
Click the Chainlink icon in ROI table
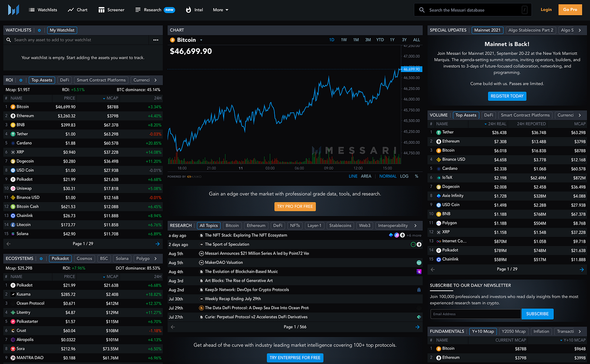pyautogui.click(x=13, y=216)
